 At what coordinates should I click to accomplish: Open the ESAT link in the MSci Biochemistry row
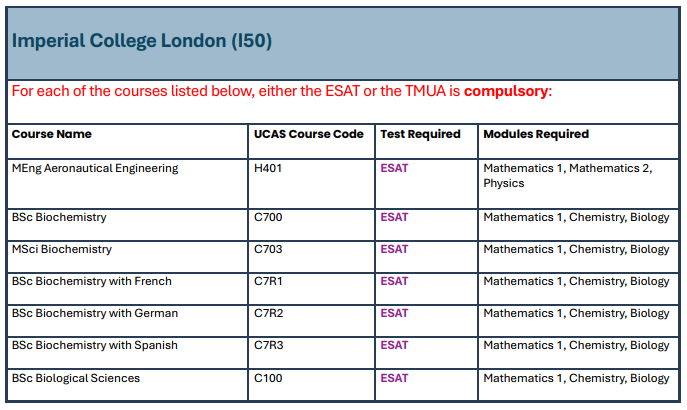pyautogui.click(x=394, y=249)
